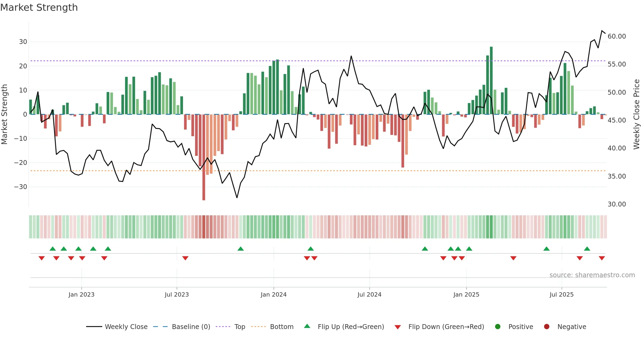This screenshot has height=362, width=644.
Task: Click the vertical Market Strength axis title
Action: coord(4,114)
